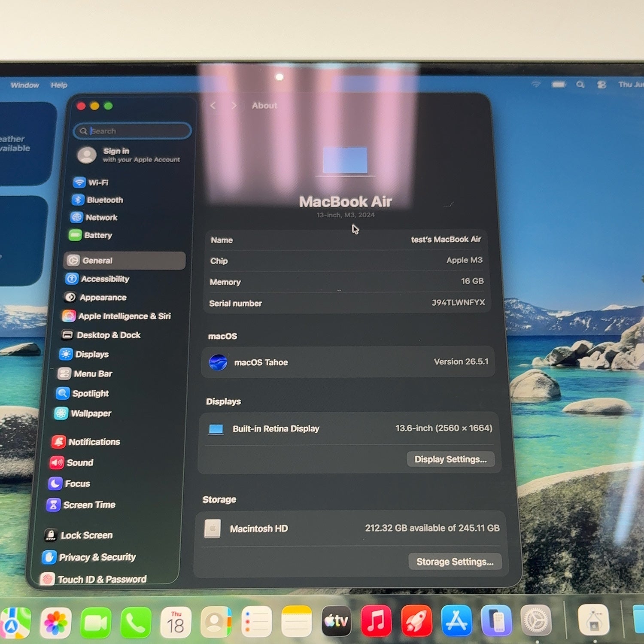644x644 pixels.
Task: Open Apple Intelligence & Siri settings
Action: (x=116, y=316)
